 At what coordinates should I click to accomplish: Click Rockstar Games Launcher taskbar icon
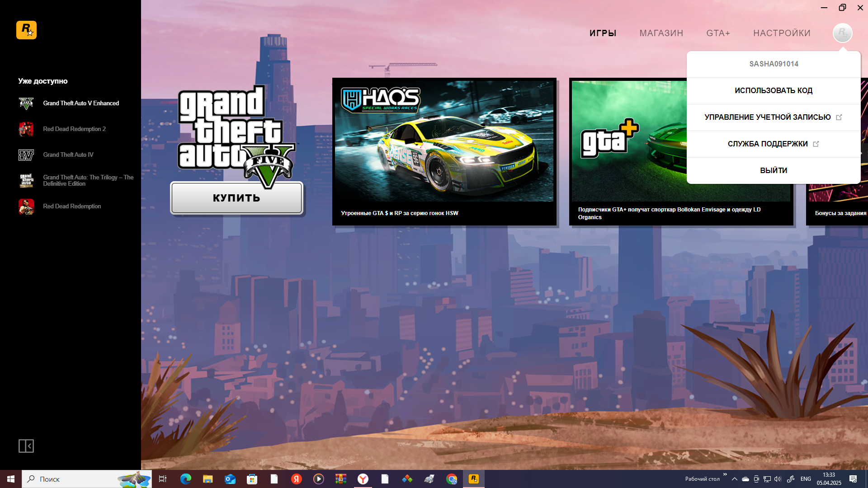(x=474, y=479)
